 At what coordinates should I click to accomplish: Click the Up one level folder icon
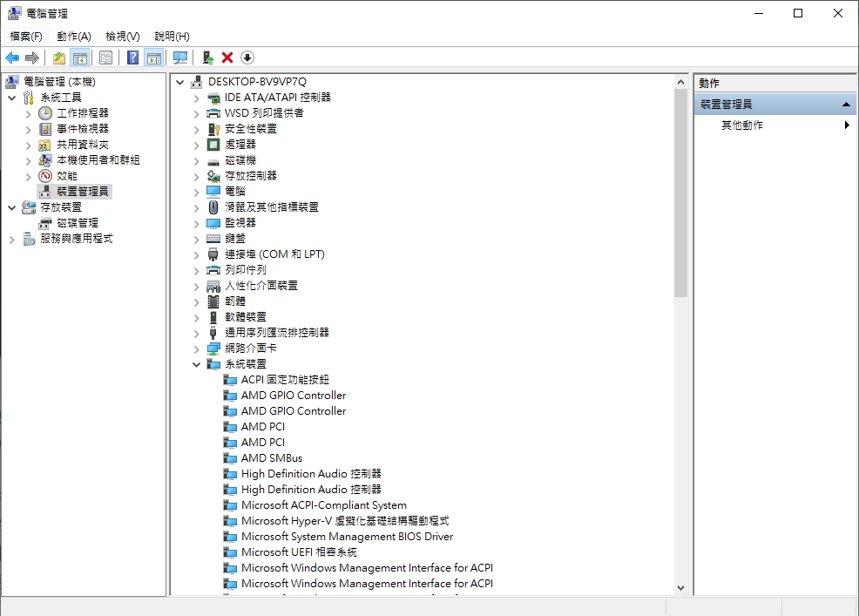[x=59, y=58]
